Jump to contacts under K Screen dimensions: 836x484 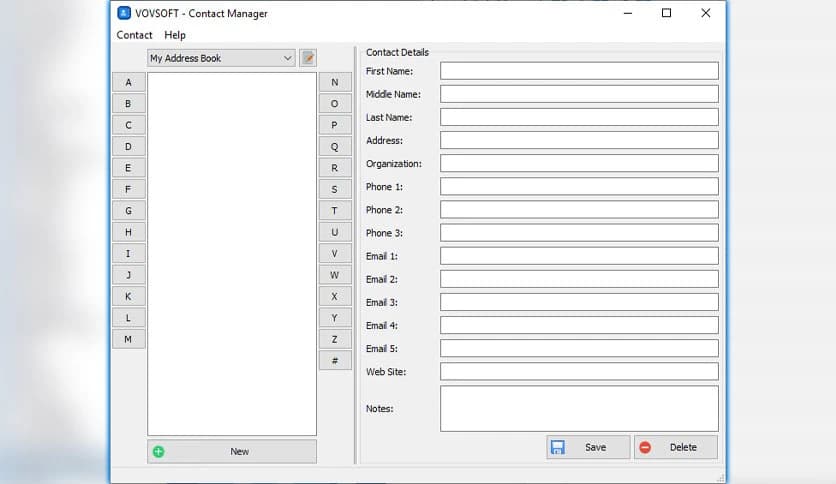tap(128, 296)
